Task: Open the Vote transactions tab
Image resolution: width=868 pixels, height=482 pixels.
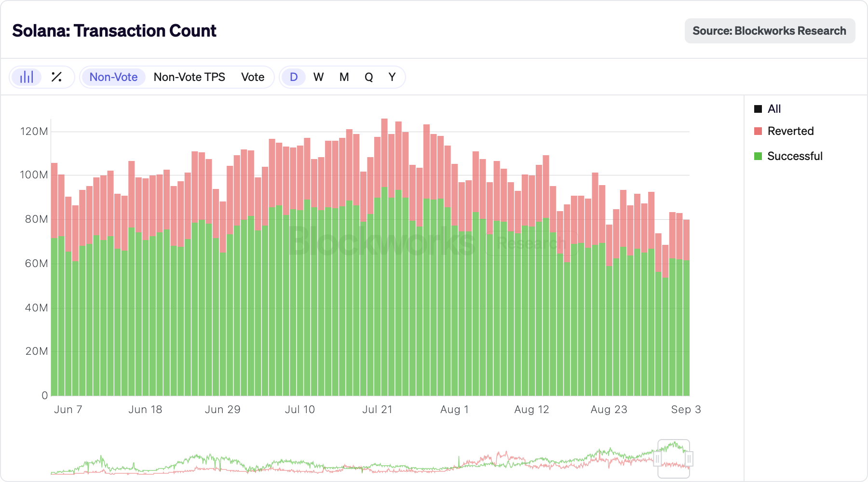Action: coord(253,77)
